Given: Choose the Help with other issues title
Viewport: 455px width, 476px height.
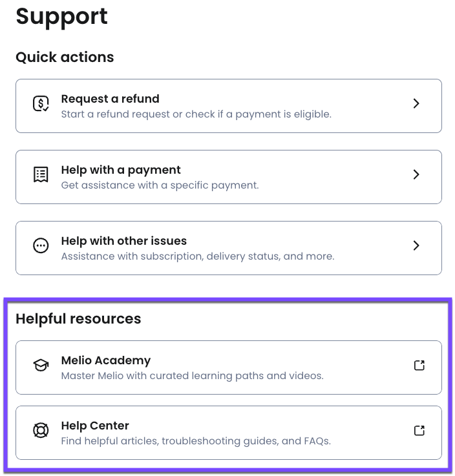Looking at the screenshot, I should [x=123, y=241].
